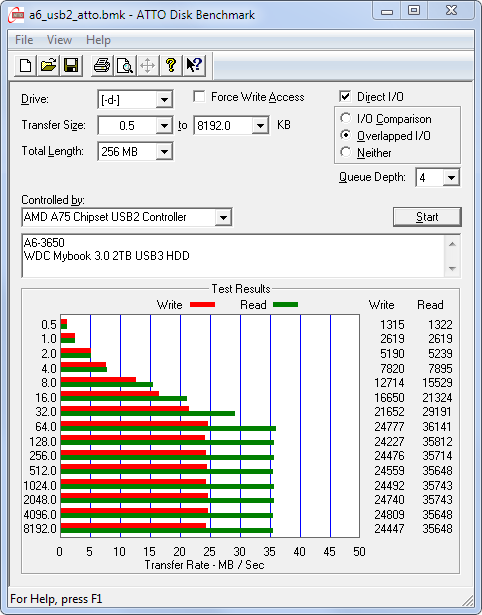Open the View menu

coord(59,40)
